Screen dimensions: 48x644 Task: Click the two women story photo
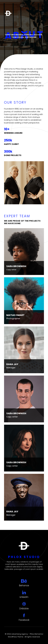[24, 183]
